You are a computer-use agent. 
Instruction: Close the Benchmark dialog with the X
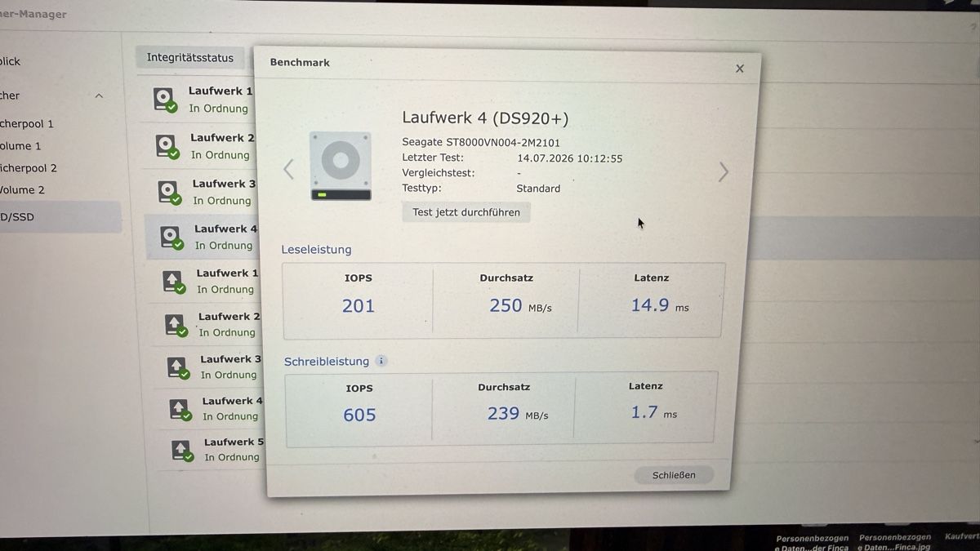pos(740,69)
